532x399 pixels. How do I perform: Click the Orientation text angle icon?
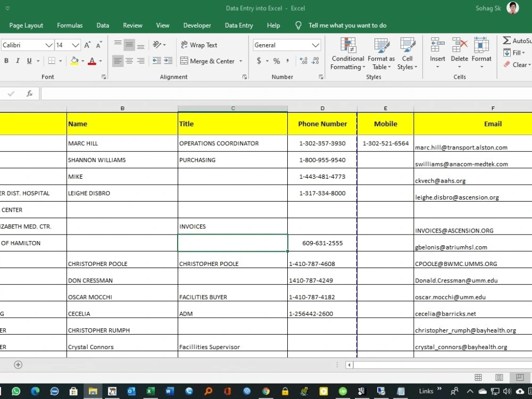[x=157, y=45]
